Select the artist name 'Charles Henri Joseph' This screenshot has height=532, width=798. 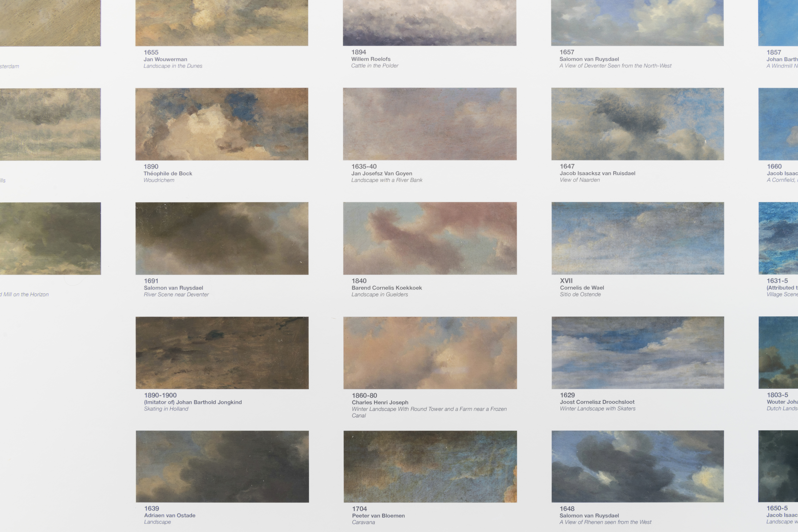[x=380, y=402]
